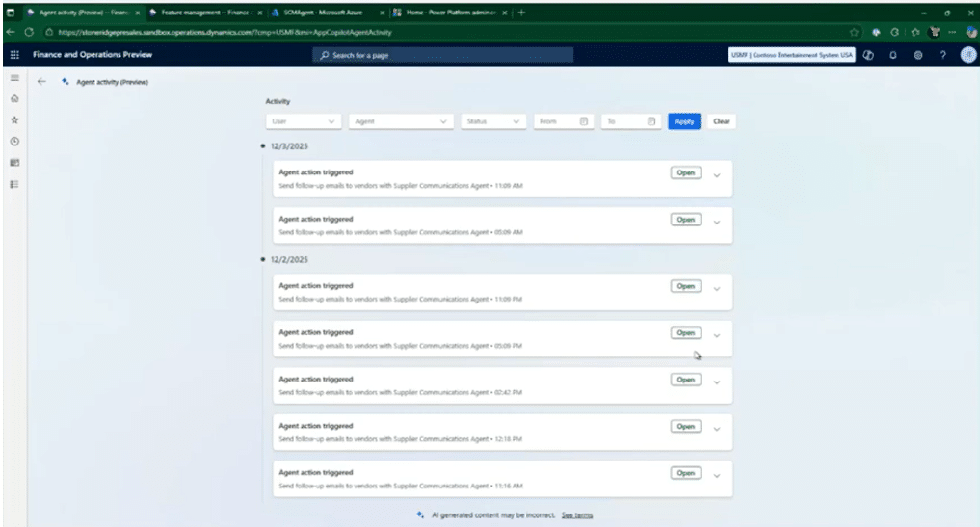Open the app launcher waffle menu
980x527 pixels.
[x=14, y=55]
